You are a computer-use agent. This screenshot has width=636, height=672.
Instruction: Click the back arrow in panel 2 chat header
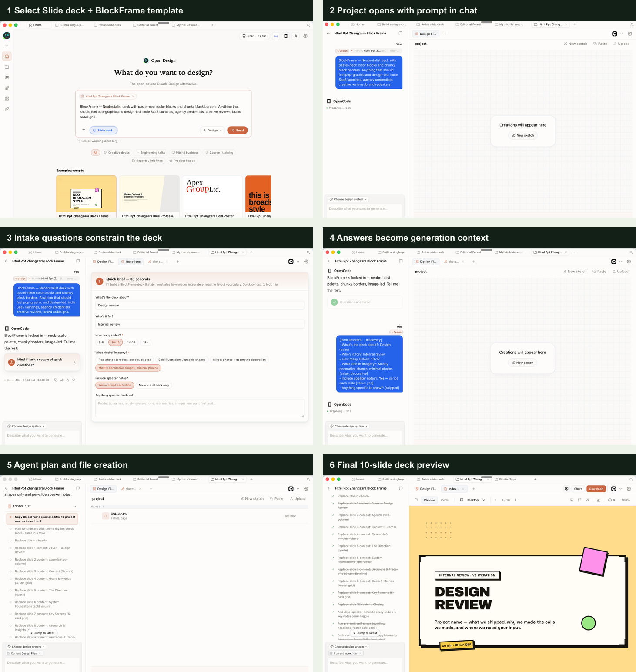tap(328, 33)
